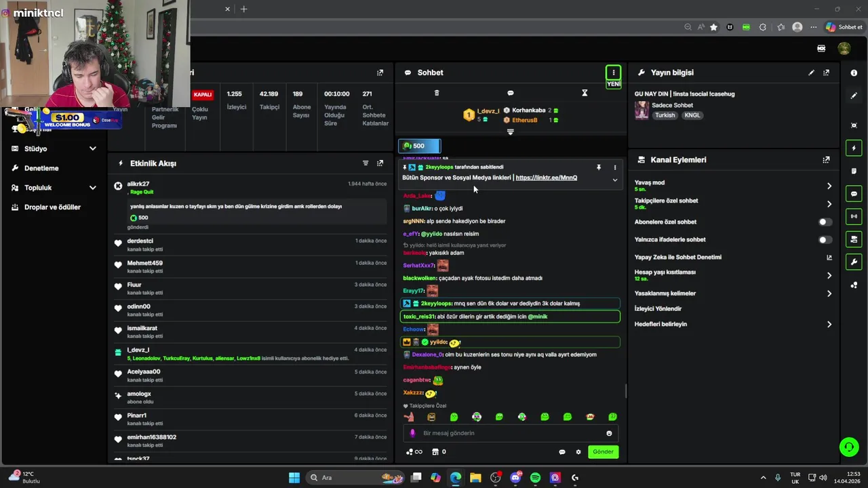Click the trash icon under Sohbet header
This screenshot has height=488, width=868.
[x=437, y=93]
